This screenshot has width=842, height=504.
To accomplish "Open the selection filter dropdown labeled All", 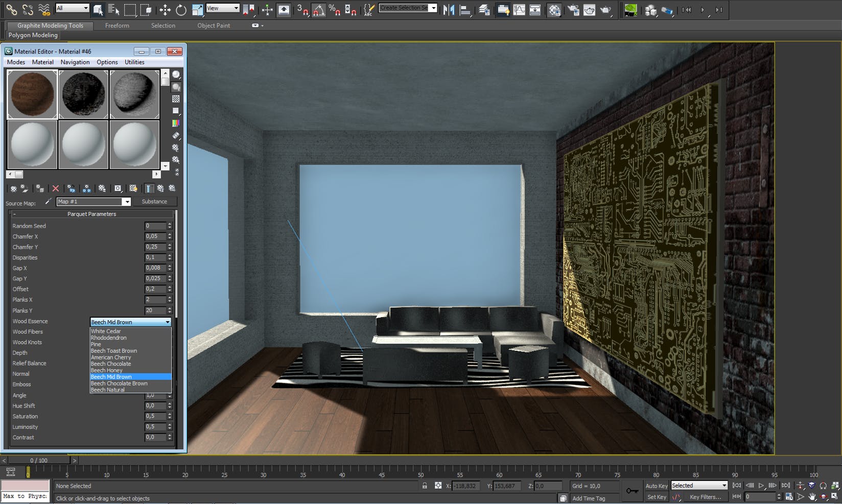I will 72,8.
